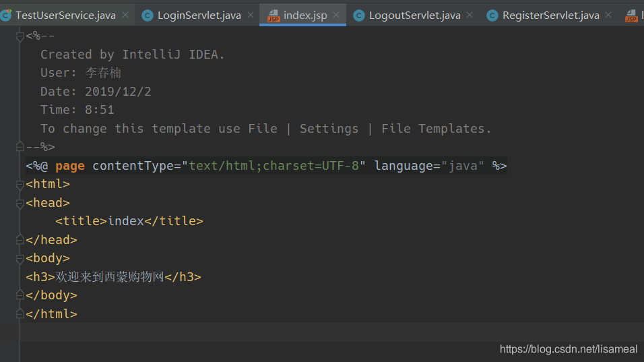Toggle fold marker at the comment end --%>
Image resolution: width=644 pixels, height=362 pixels.
pos(20,146)
